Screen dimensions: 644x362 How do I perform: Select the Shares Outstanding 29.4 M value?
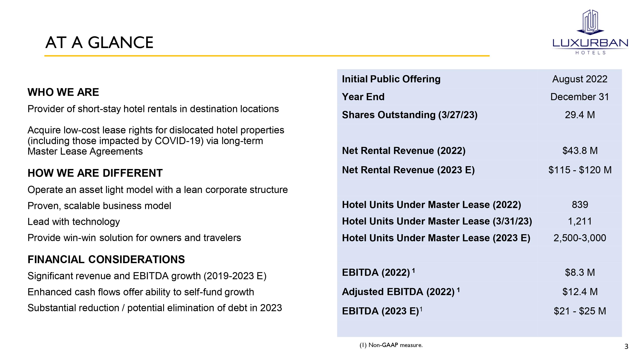click(x=580, y=115)
